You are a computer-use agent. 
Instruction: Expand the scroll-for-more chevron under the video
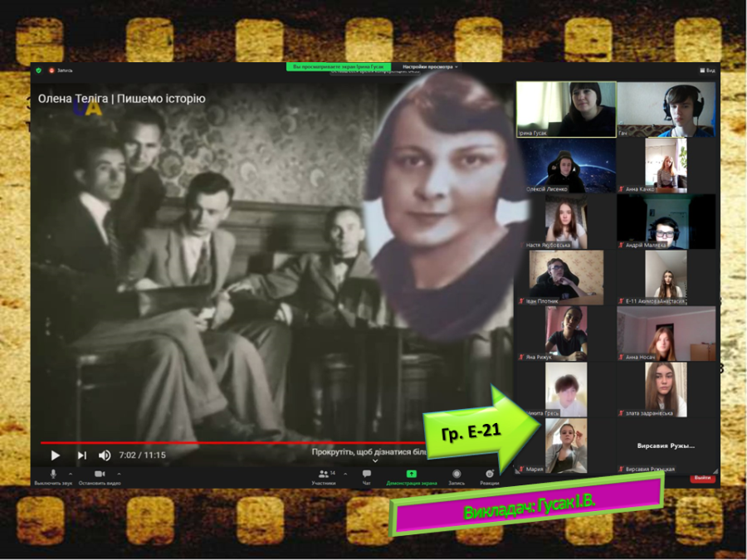pos(375,460)
